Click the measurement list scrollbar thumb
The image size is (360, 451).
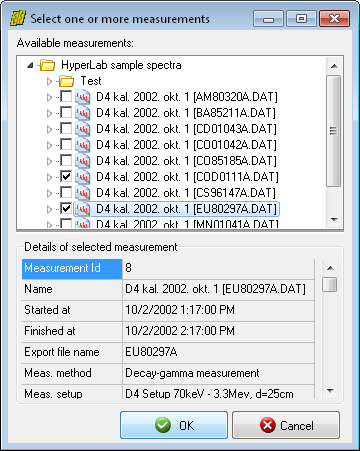334,130
